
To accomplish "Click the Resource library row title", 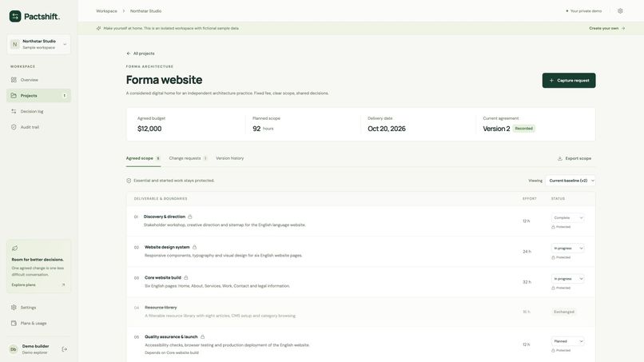I will click(161, 308).
